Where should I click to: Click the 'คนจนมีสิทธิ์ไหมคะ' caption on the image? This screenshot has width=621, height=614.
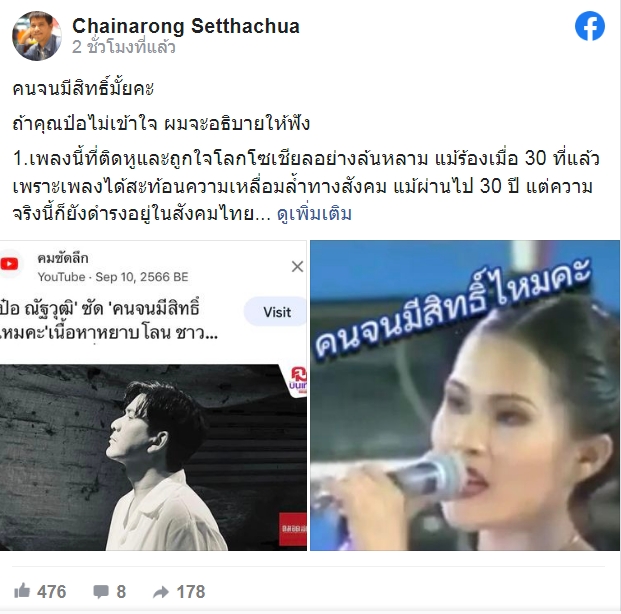tap(453, 309)
